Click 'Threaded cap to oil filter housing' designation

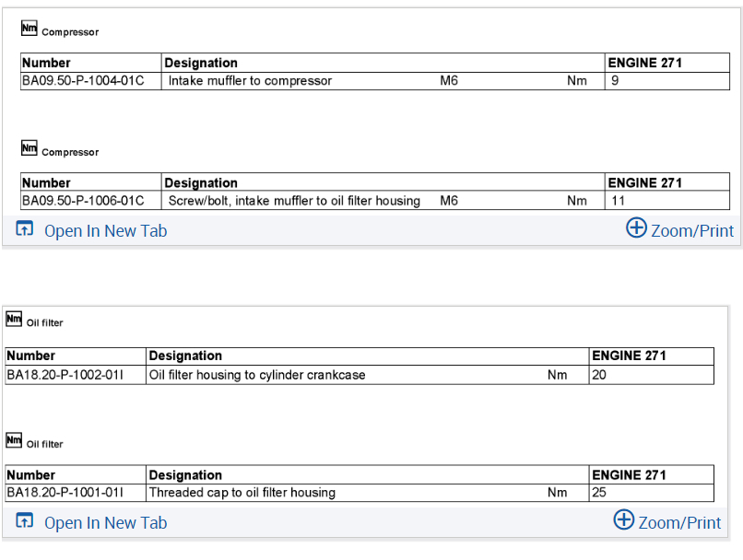click(242, 493)
